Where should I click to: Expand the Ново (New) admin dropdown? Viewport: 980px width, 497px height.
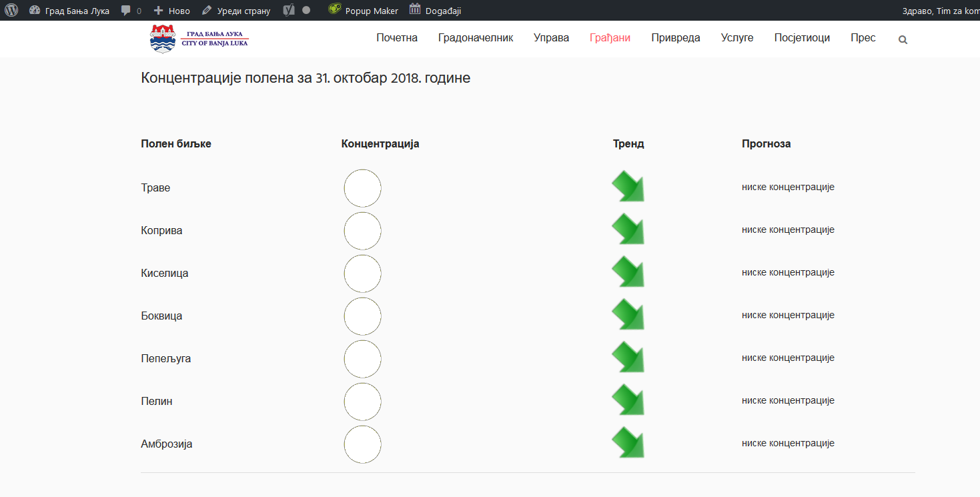coord(172,11)
